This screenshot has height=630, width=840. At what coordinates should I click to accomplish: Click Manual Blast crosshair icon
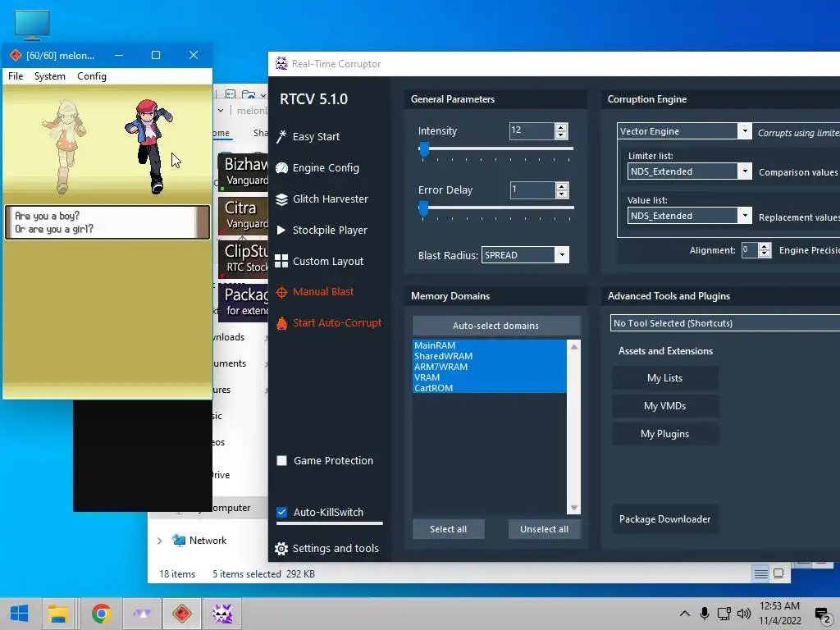click(x=281, y=292)
